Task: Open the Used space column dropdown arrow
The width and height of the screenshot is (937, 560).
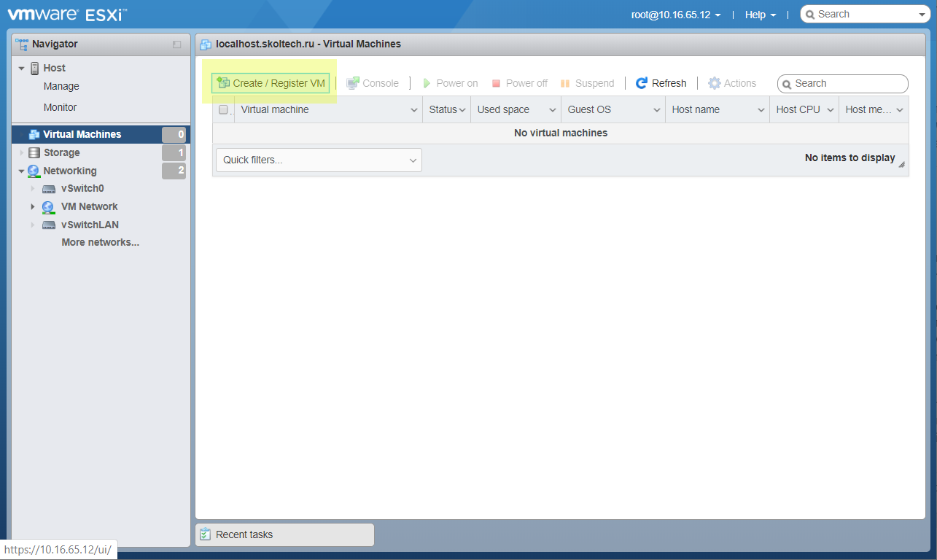Action: point(553,110)
